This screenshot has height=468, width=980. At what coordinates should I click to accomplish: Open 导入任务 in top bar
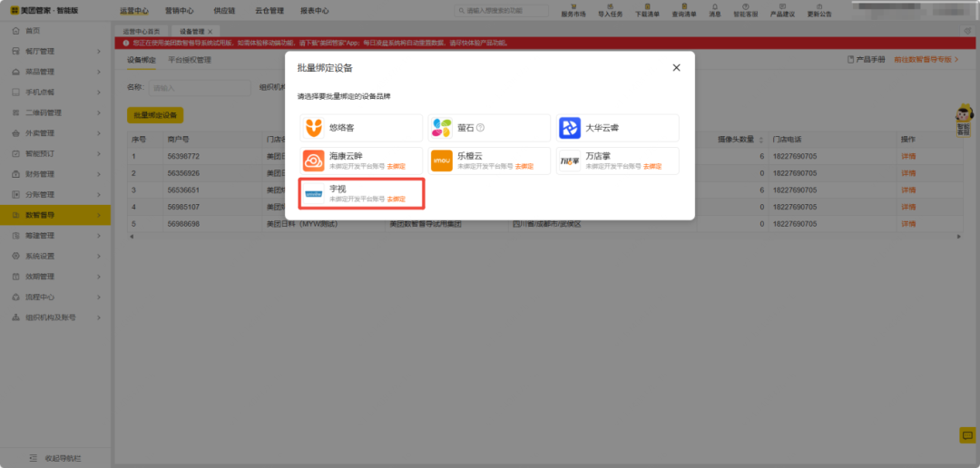tap(610, 9)
